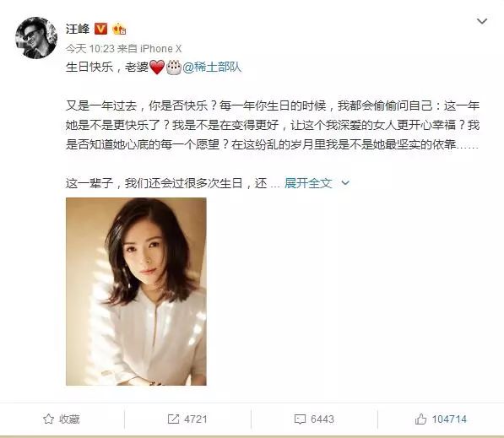Click the chevron beside 展开全文
The width and height of the screenshot is (504, 438).
point(345,183)
